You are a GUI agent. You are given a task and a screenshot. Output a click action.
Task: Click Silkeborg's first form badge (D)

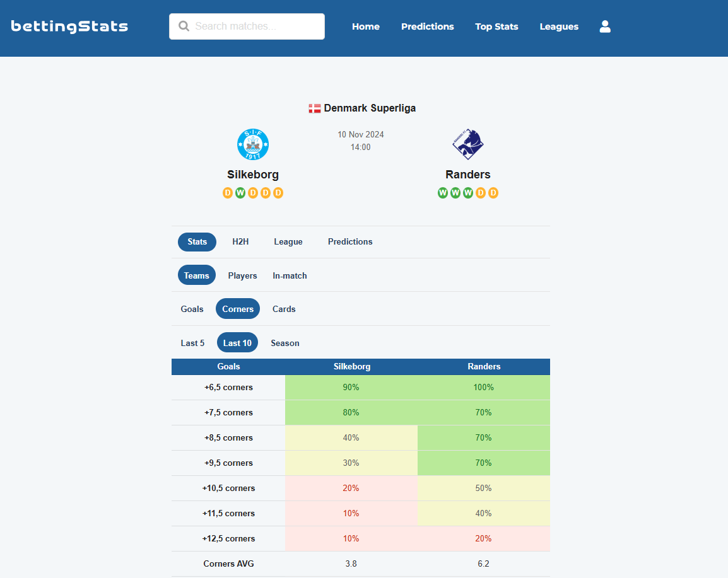pyautogui.click(x=228, y=193)
